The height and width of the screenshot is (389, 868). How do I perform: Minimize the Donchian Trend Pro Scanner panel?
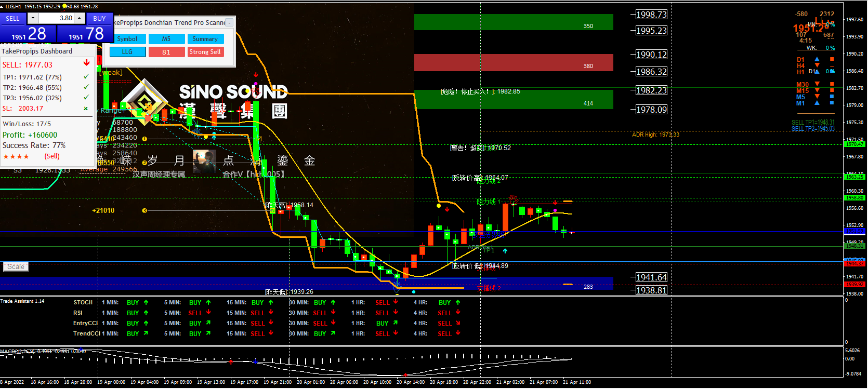click(230, 22)
